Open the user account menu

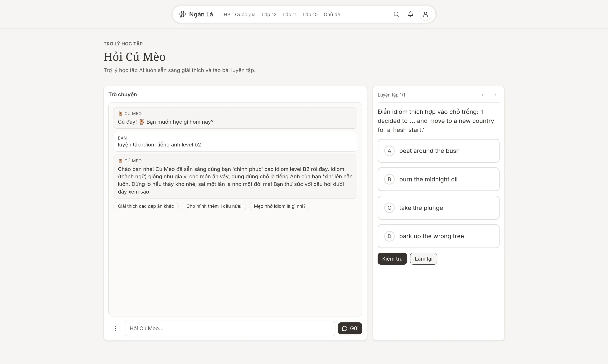pyautogui.click(x=425, y=14)
